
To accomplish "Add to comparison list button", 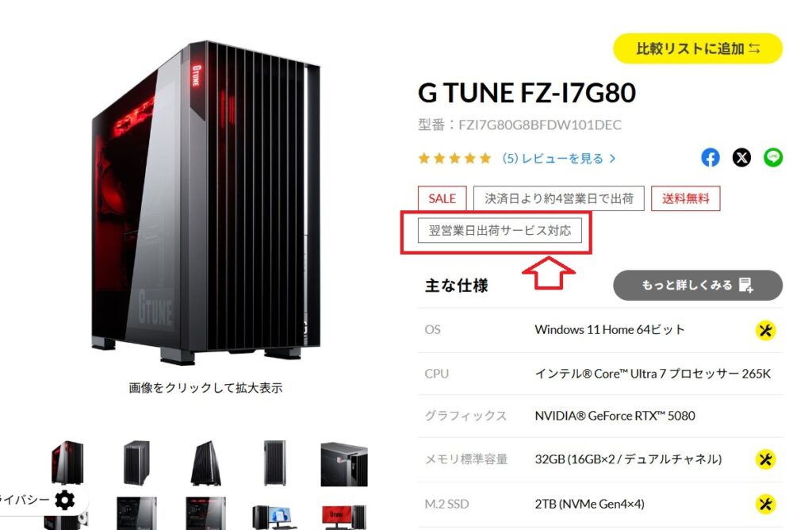I will 698,48.
